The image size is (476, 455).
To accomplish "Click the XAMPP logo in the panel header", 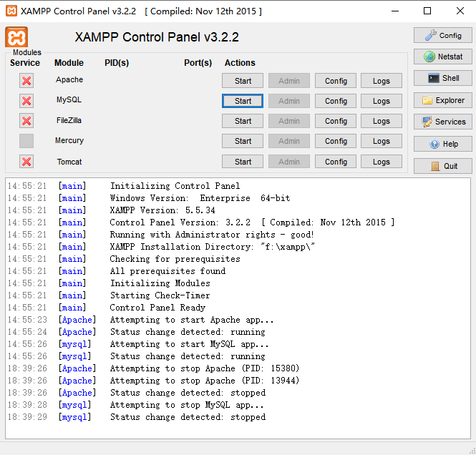I will [x=16, y=37].
